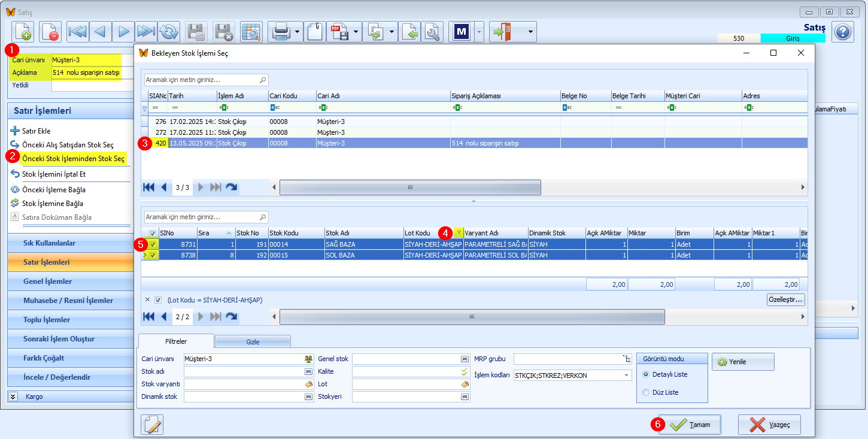This screenshot has height=439, width=868.
Task: Click the refresh arrows icon in main toolbar
Action: [169, 31]
